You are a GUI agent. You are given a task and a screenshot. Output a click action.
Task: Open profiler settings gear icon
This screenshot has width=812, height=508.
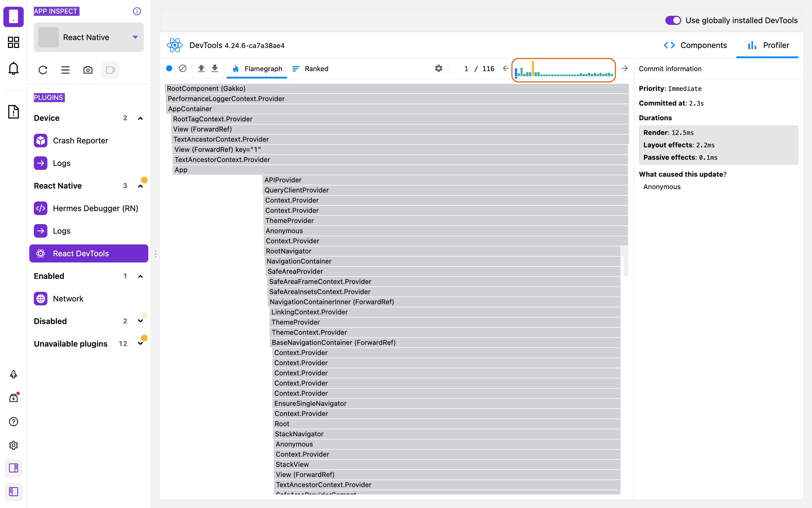click(x=438, y=69)
